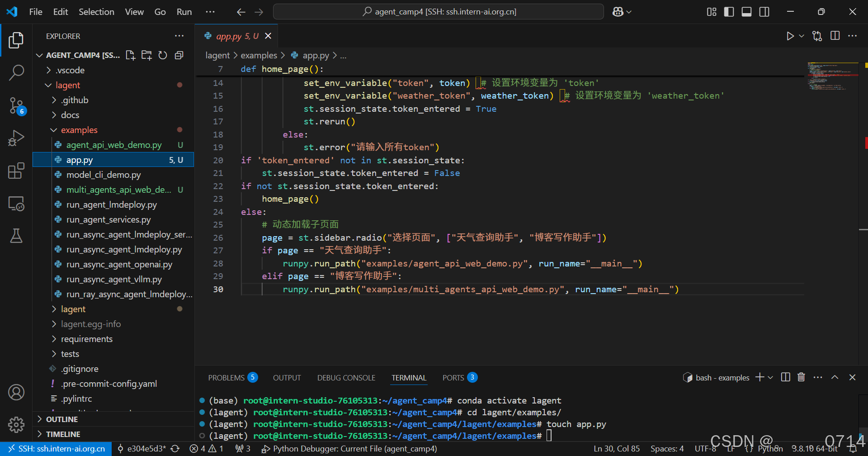Screen dimensions: 868x456
Task: Expand the .github folder
Action: pos(113,100)
